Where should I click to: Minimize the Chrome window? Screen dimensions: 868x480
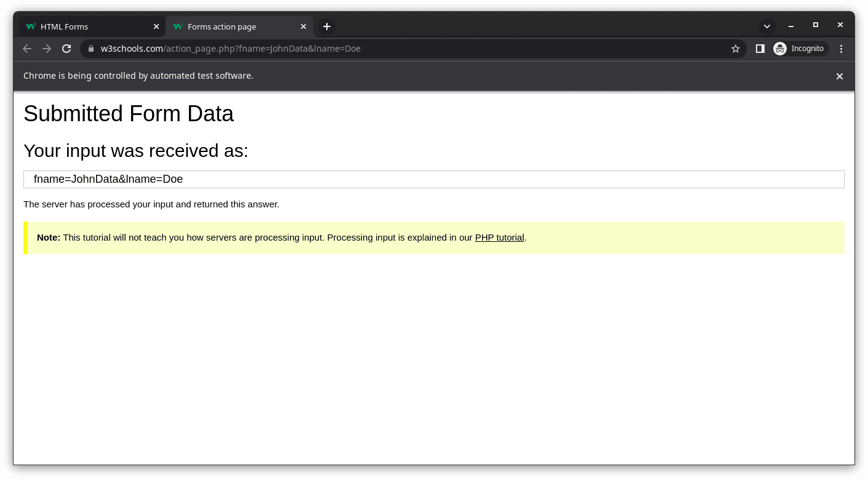tap(791, 25)
